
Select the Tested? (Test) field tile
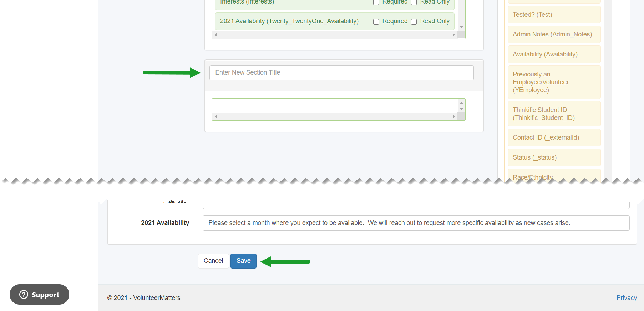(x=554, y=15)
